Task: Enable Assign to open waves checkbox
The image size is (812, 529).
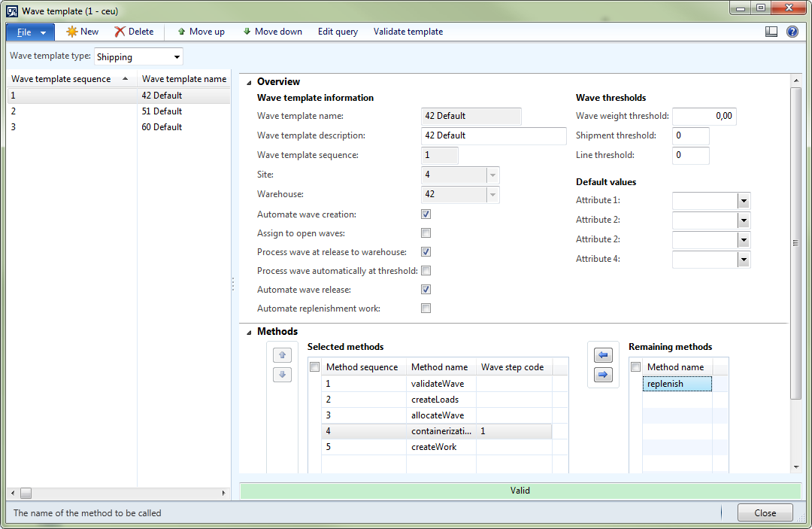Action: (x=426, y=233)
